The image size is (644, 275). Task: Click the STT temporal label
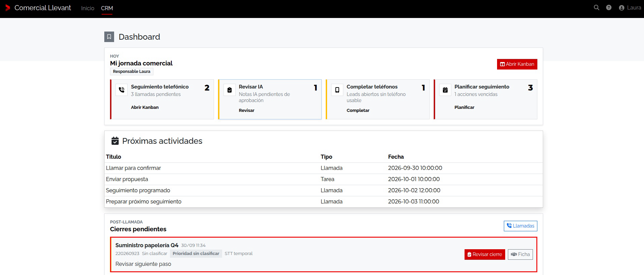tap(238, 254)
